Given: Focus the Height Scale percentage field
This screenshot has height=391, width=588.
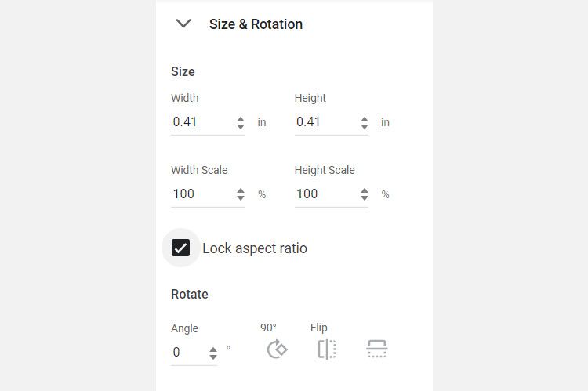Looking at the screenshot, I should [x=324, y=194].
